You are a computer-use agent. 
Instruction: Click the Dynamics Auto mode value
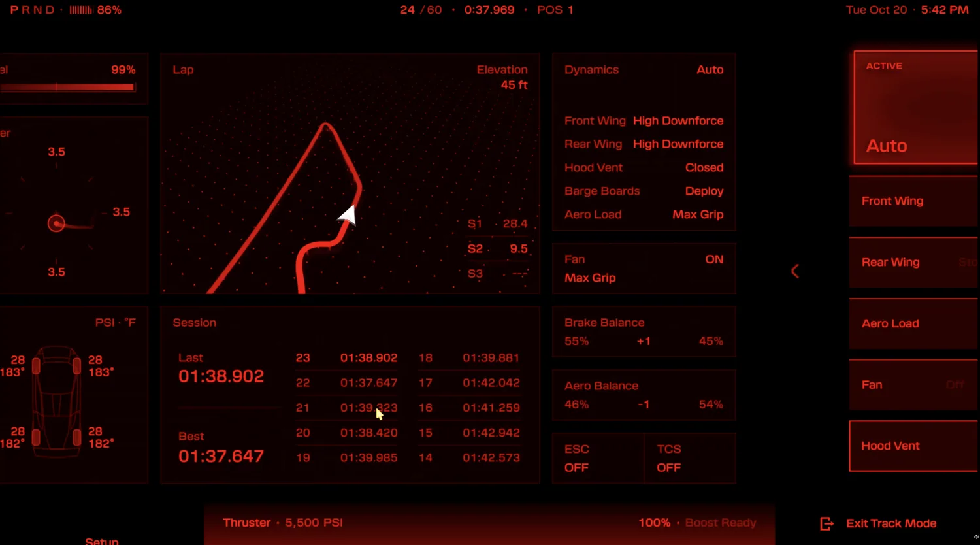click(x=710, y=70)
